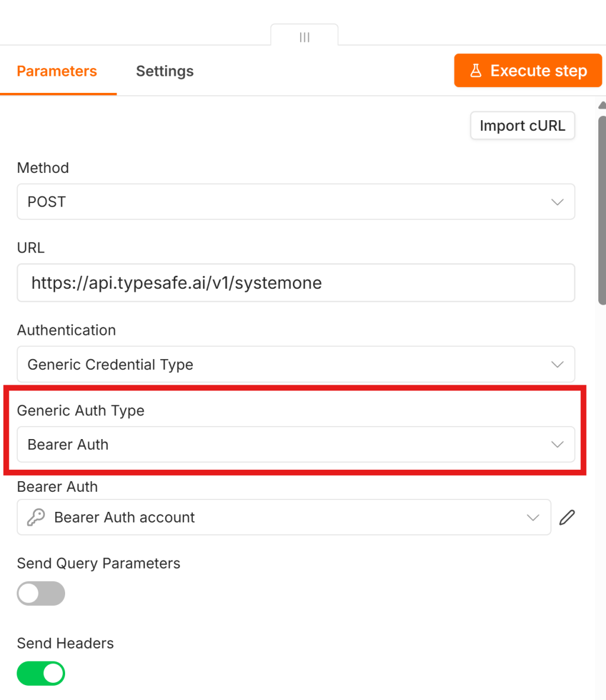Click the Generic Auth Type label
Screen dimensions: 606x700
[x=81, y=411]
